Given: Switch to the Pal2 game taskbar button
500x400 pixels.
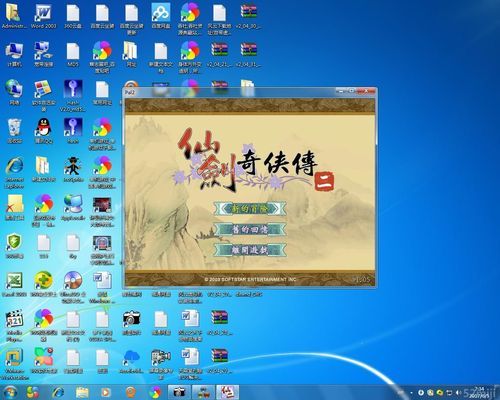Looking at the screenshot, I should 228,392.
